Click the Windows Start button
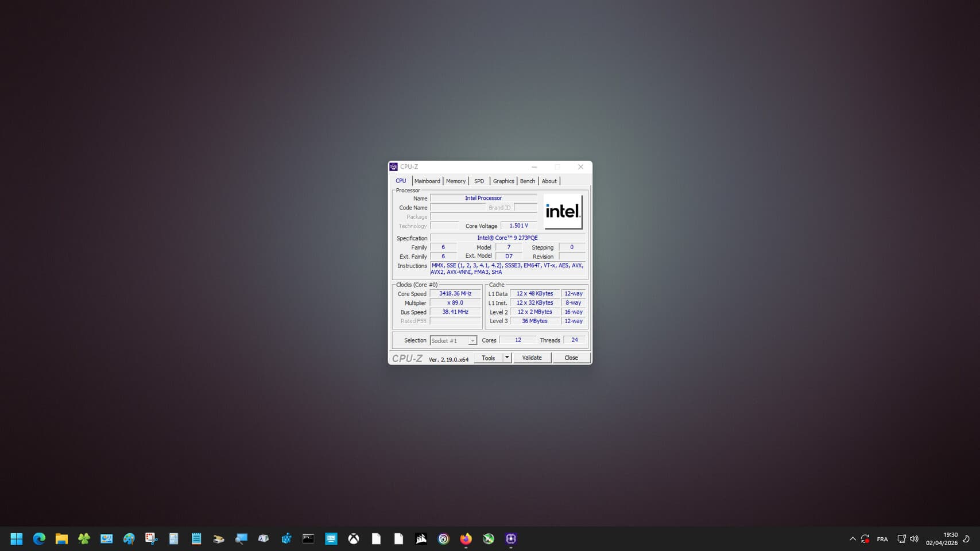The image size is (980, 551). coord(16,538)
